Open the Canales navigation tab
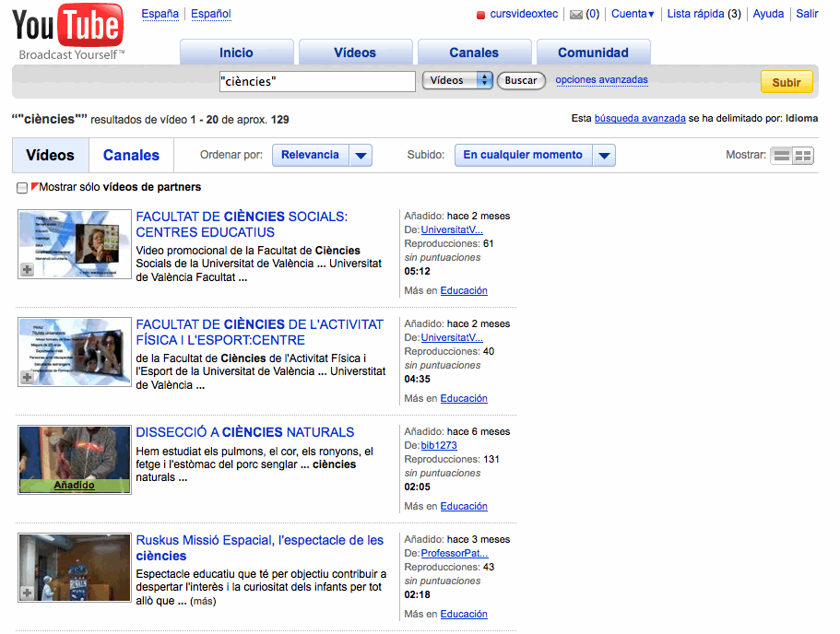 point(474,53)
